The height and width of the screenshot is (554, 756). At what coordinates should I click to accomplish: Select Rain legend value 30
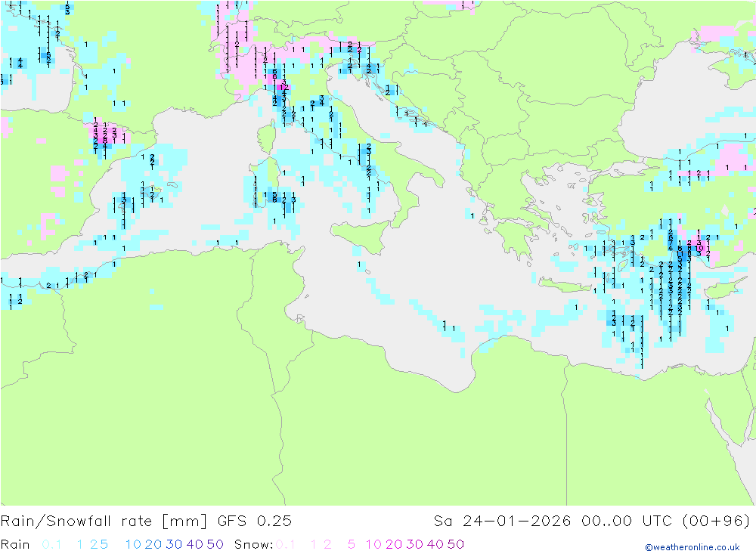point(174,544)
